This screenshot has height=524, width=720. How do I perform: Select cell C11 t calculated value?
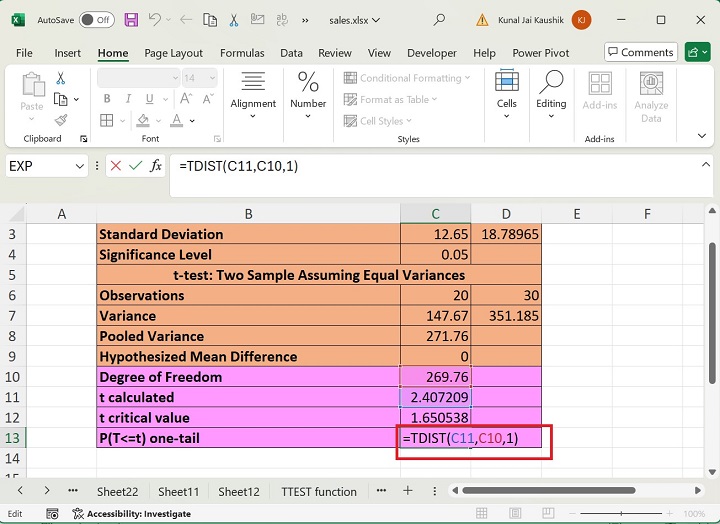click(x=435, y=397)
